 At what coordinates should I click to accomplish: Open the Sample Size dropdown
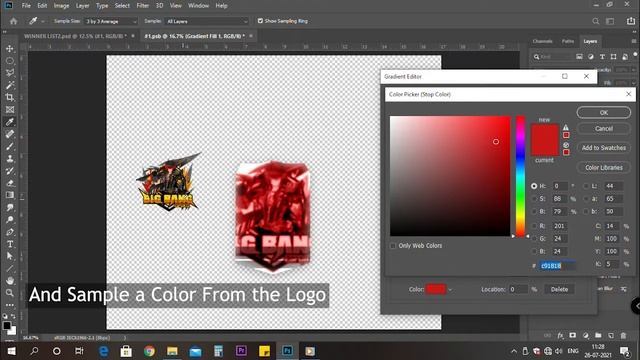111,21
